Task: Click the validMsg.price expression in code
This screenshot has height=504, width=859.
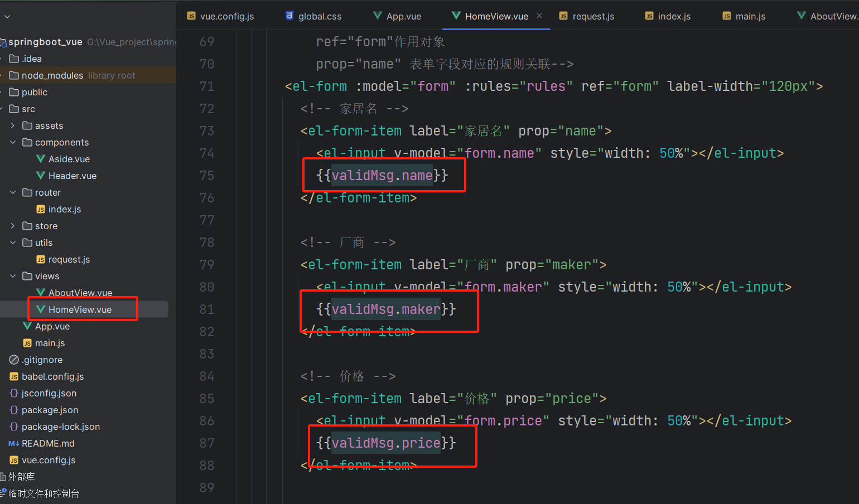Action: click(386, 443)
